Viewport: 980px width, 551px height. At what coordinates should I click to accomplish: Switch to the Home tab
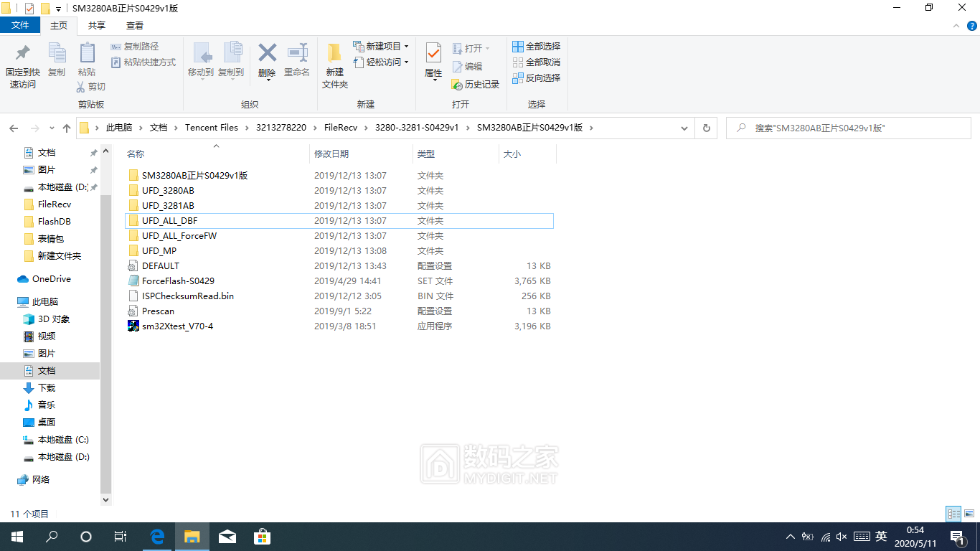point(59,25)
